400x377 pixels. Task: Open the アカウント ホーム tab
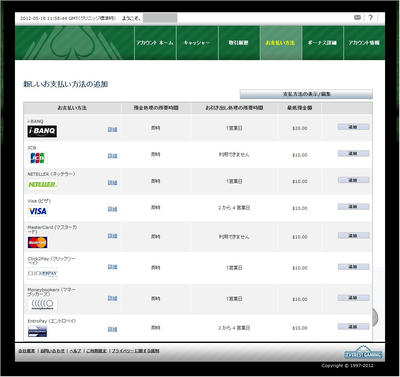point(155,43)
